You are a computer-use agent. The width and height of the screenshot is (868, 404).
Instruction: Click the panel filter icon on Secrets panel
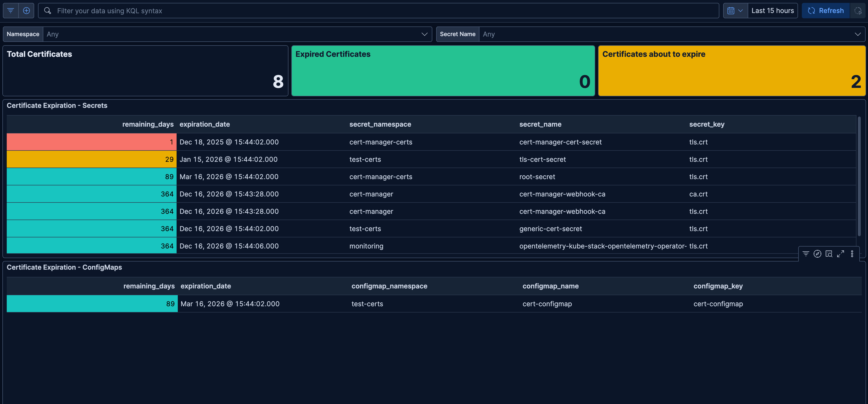806,254
